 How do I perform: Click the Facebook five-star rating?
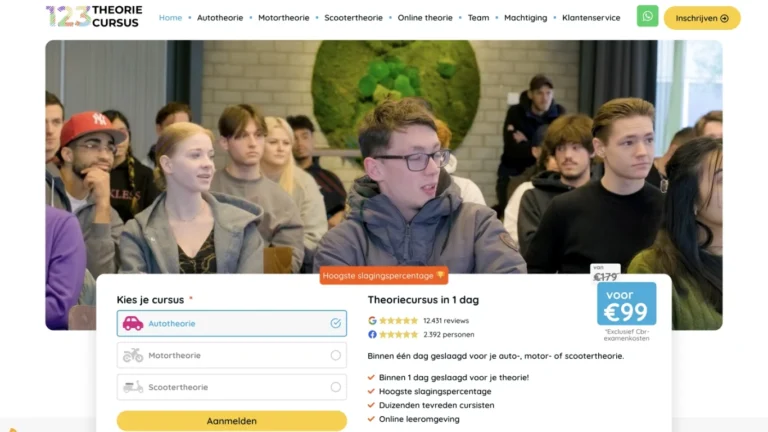(x=398, y=335)
